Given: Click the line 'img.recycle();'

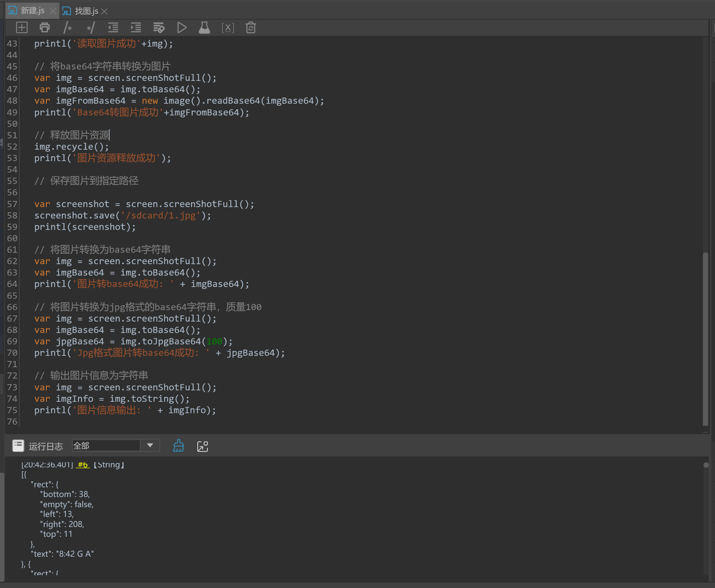Looking at the screenshot, I should [x=71, y=147].
